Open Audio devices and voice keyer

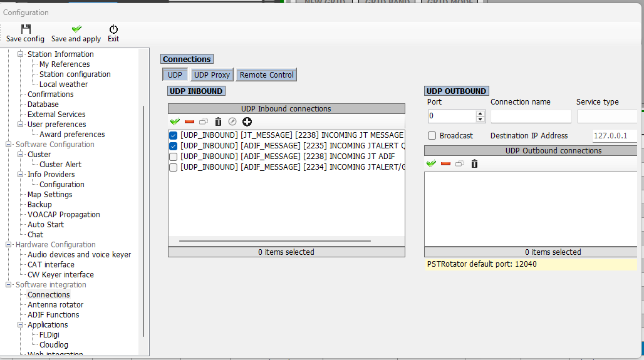pyautogui.click(x=80, y=254)
